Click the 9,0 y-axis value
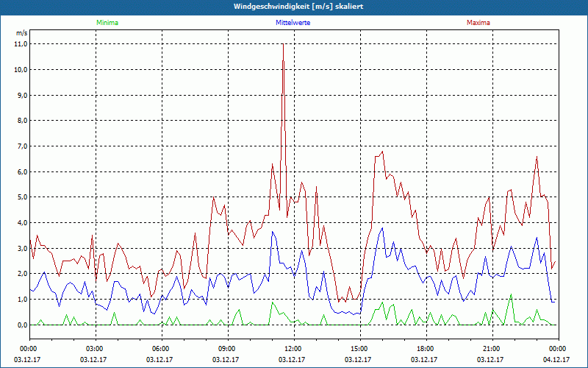588x368 pixels. point(23,95)
